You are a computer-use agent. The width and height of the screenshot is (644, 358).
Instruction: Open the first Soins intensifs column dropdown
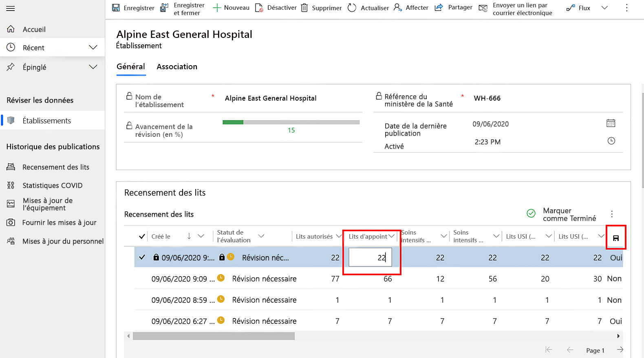tap(444, 236)
